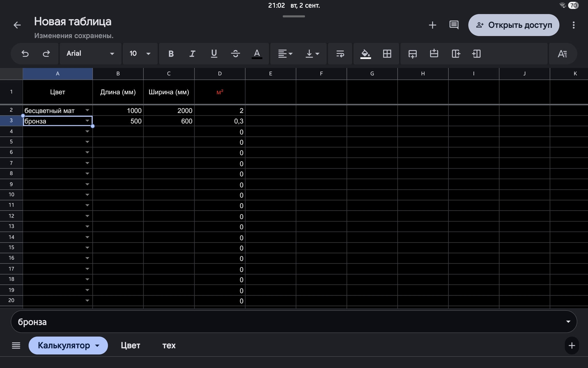This screenshot has height=368, width=588.
Task: Switch to the Цвет sheet tab
Action: (x=130, y=345)
